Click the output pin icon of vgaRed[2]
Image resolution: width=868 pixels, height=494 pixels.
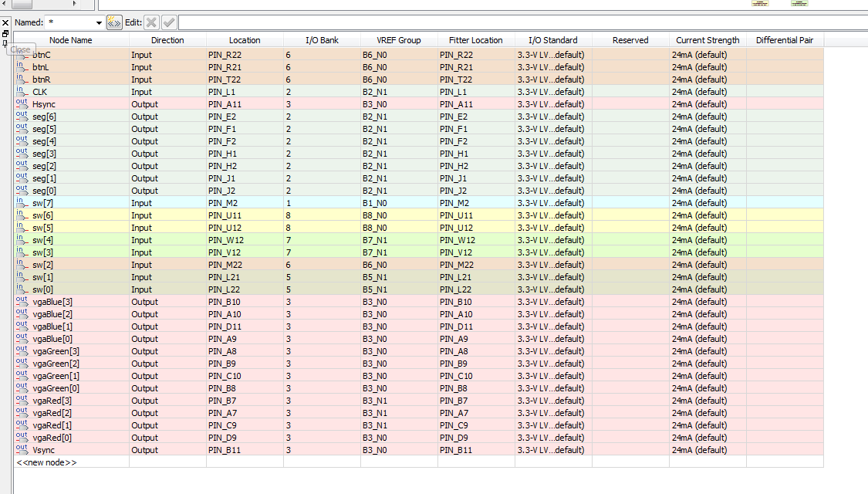tap(22, 412)
